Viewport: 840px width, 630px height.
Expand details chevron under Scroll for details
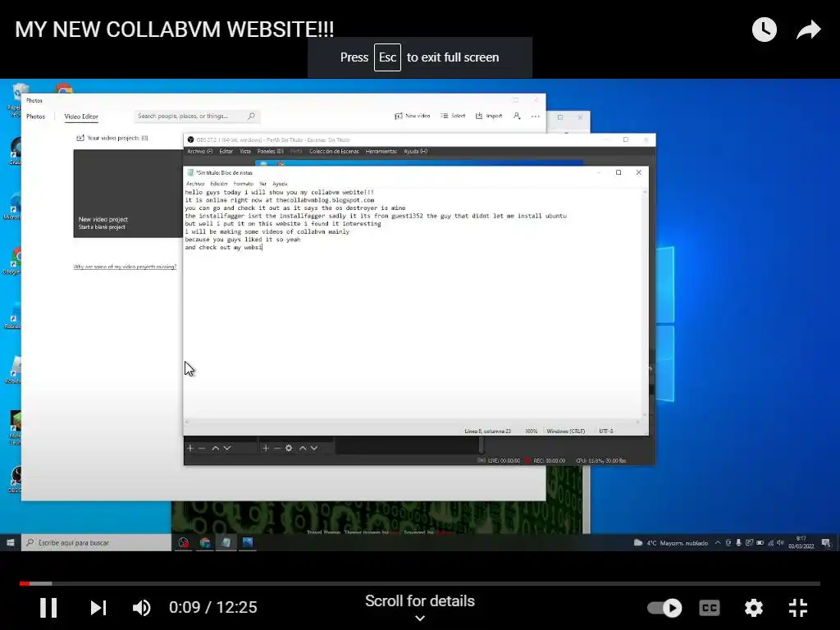click(x=420, y=619)
